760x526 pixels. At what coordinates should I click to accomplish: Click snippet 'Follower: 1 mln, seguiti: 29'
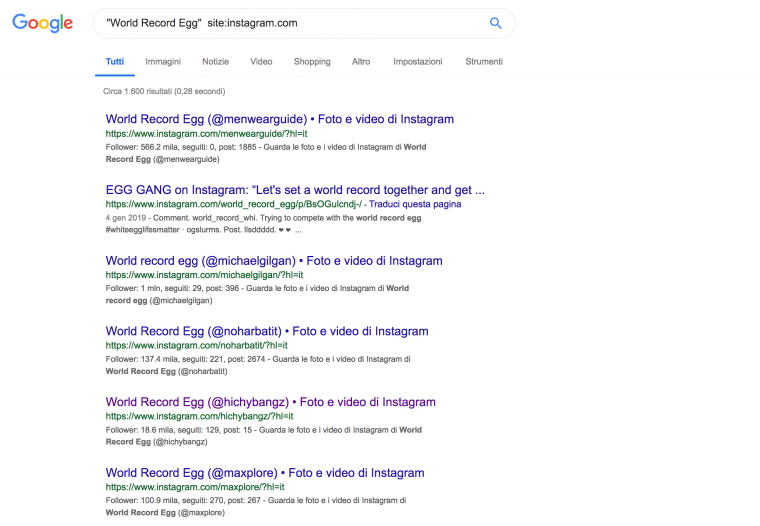257,294
